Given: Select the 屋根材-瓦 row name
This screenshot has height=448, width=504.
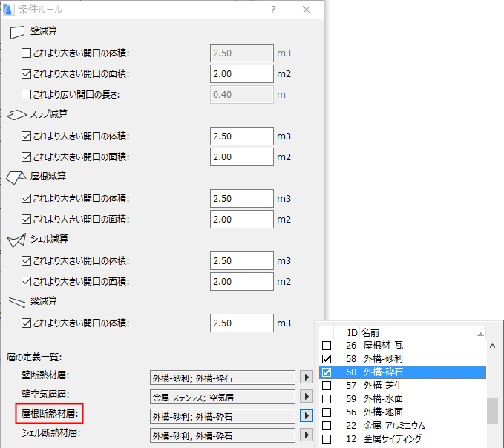Looking at the screenshot, I should coord(383,346).
